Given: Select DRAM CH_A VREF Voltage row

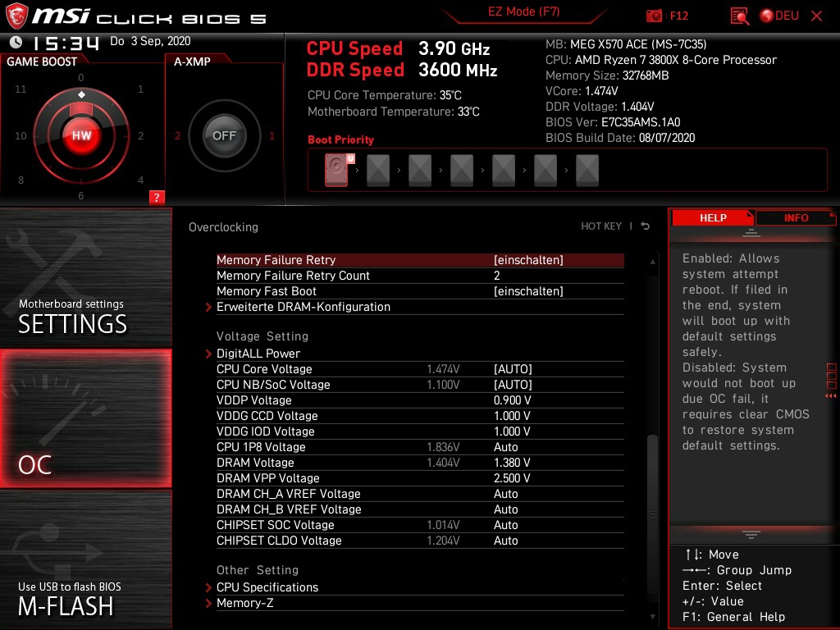Looking at the screenshot, I should (x=420, y=493).
